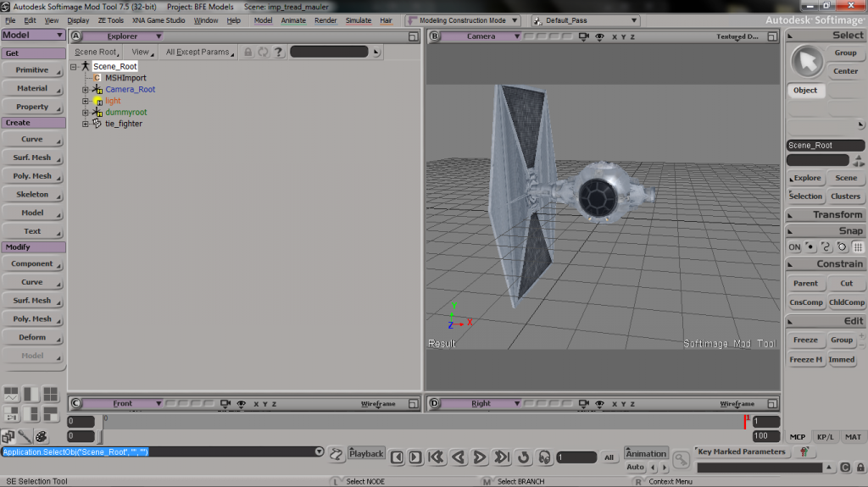Click the C icon at bottom right
The image size is (868, 487).
pyautogui.click(x=845, y=468)
